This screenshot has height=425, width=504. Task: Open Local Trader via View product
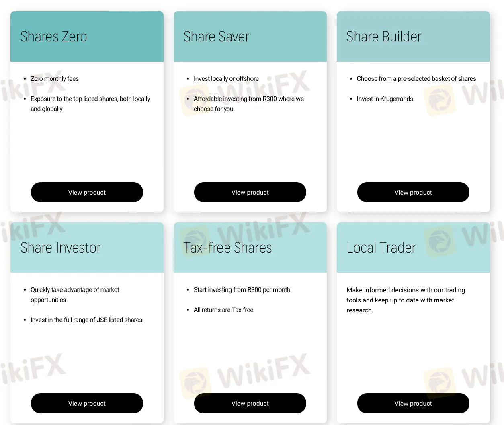[413, 403]
